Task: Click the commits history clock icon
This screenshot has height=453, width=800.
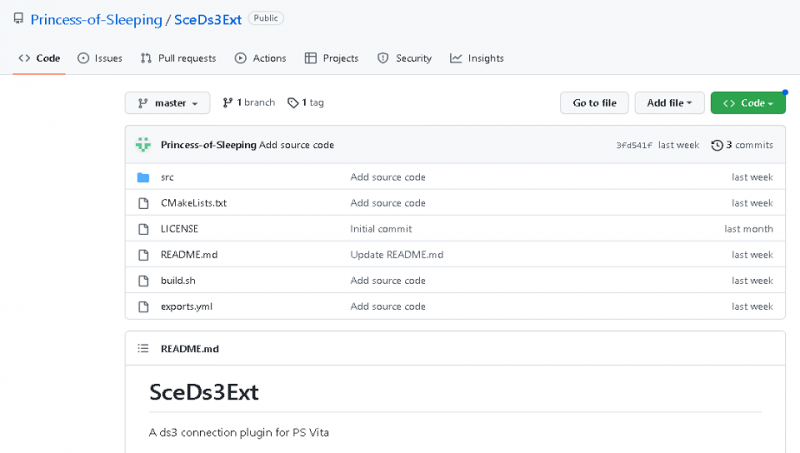Action: click(x=717, y=145)
